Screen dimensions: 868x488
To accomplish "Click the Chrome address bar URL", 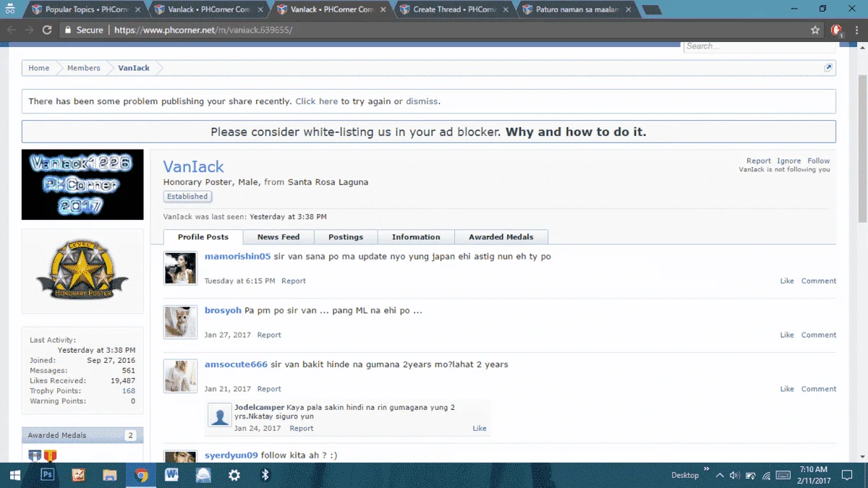I will pos(203,30).
